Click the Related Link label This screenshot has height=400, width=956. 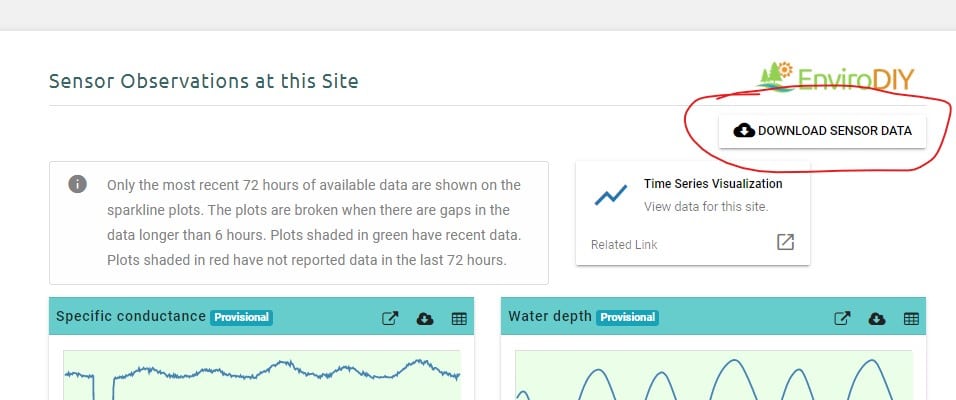tap(624, 244)
